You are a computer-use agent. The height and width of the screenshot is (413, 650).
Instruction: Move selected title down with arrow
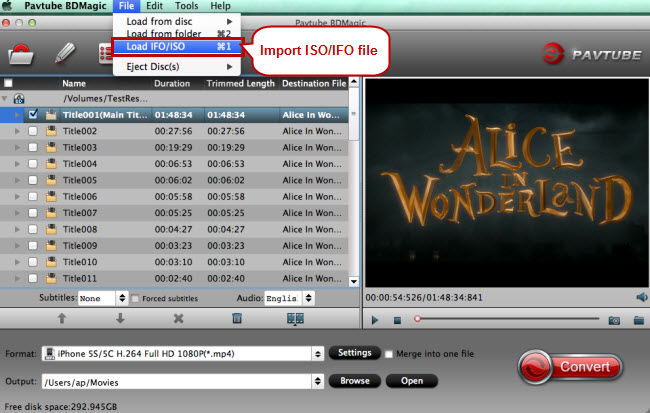120,318
